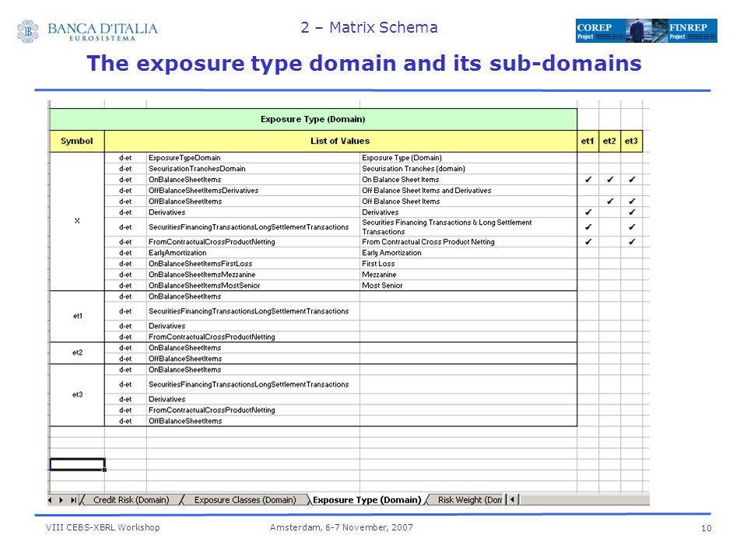The width and height of the screenshot is (747, 560).
Task: Click the Amsterdam, 6-7 November, 2007 footer
Action: pos(342,527)
